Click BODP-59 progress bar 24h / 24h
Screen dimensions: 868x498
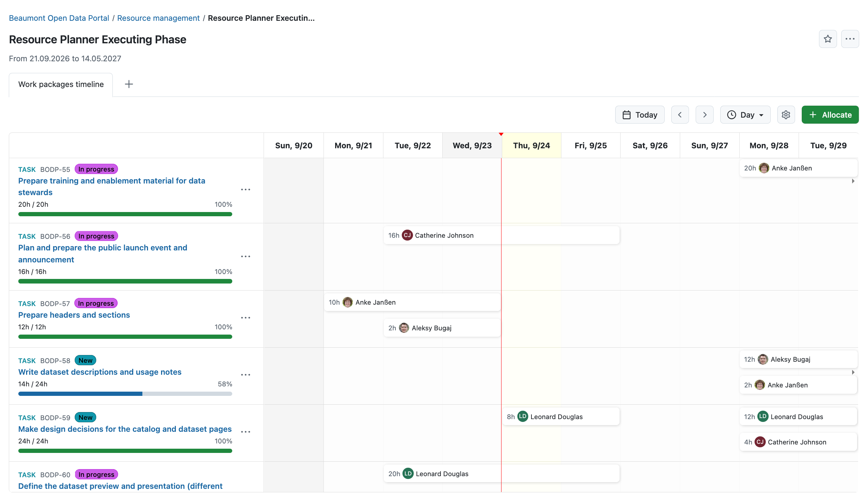click(x=125, y=451)
